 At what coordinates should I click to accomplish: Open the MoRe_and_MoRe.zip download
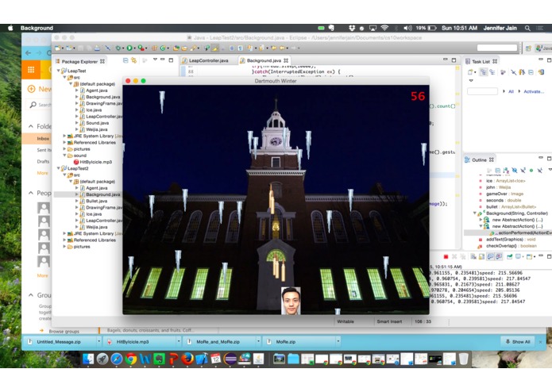click(x=218, y=341)
